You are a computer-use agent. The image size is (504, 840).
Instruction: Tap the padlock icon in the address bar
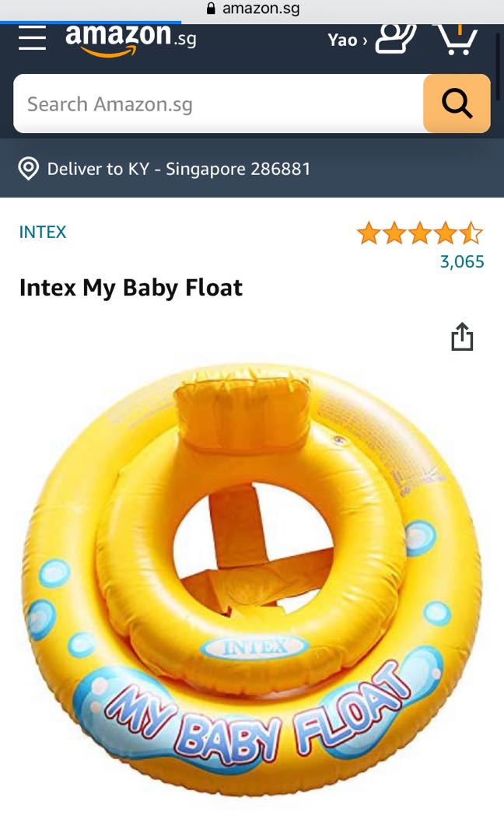pos(212,9)
